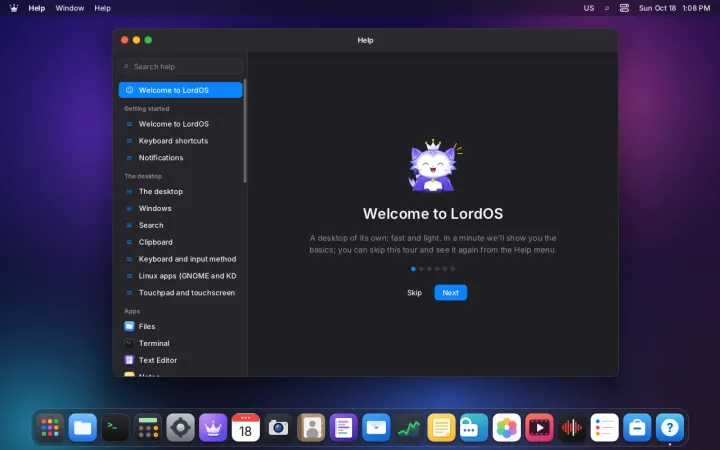Open the colorful flower Photos dock icon
The height and width of the screenshot is (450, 720).
pyautogui.click(x=506, y=428)
